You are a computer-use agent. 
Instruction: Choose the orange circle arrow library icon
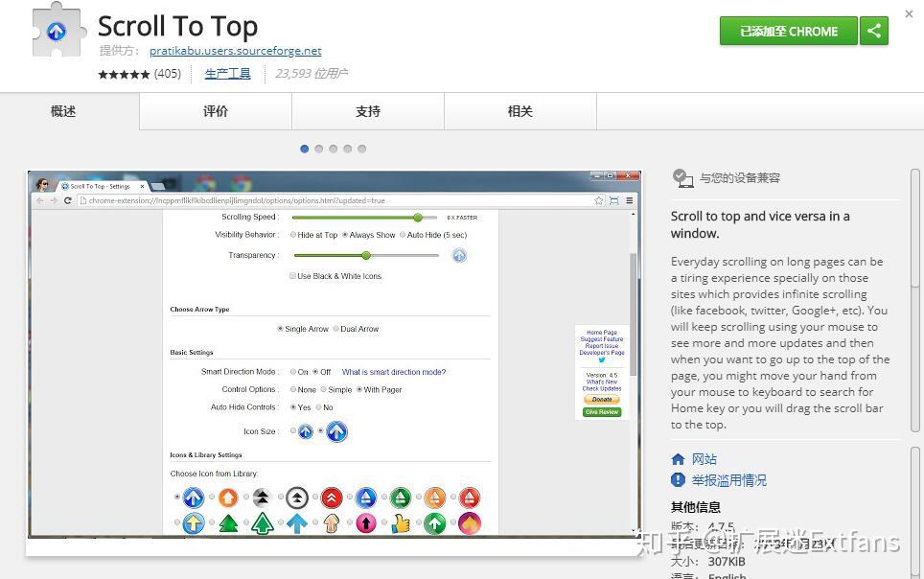click(228, 498)
